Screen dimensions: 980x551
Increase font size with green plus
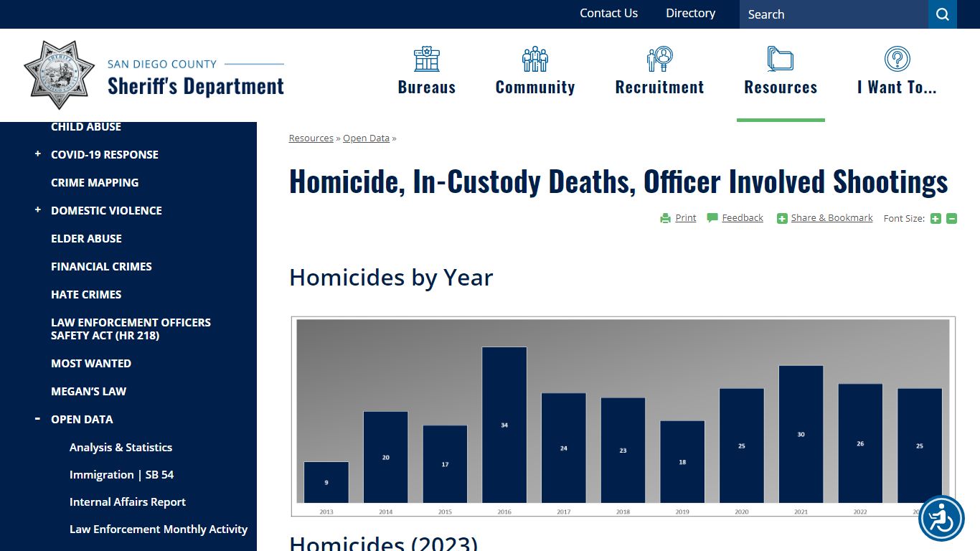click(936, 218)
